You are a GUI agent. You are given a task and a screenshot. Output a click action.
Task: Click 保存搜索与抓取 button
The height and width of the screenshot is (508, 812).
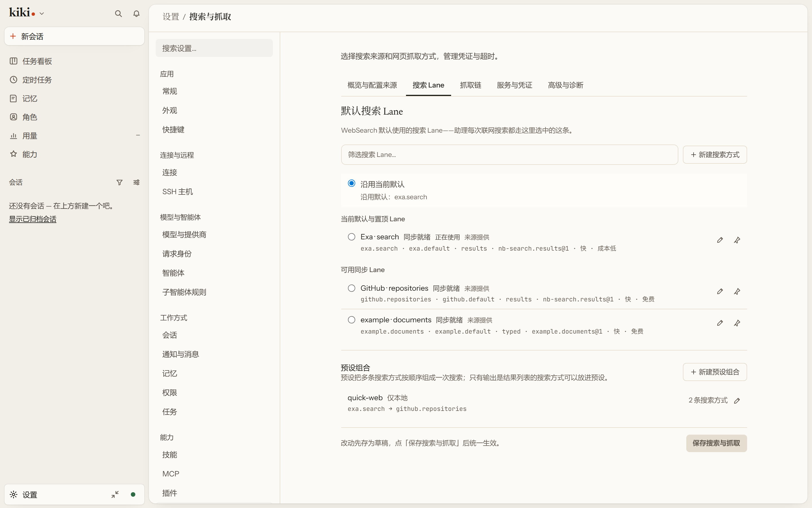716,443
